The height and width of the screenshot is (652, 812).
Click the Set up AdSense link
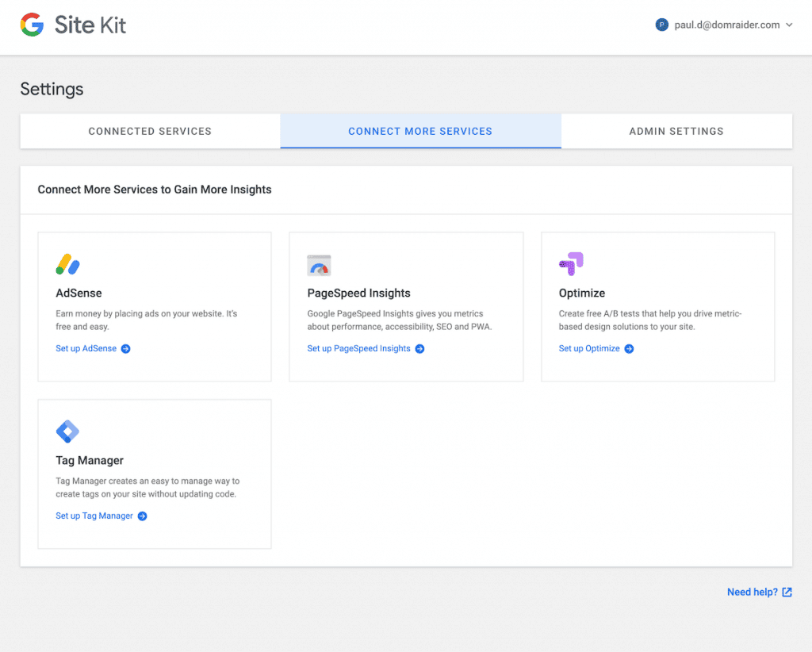(x=86, y=348)
